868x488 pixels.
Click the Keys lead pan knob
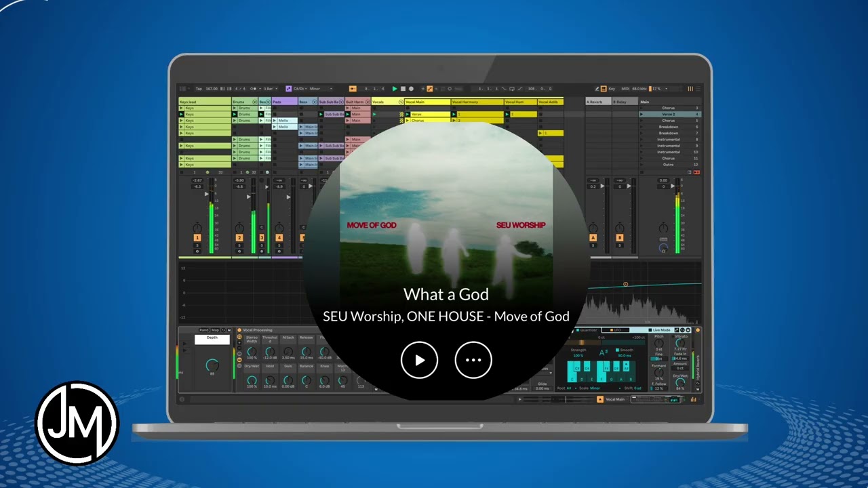pos(197,228)
